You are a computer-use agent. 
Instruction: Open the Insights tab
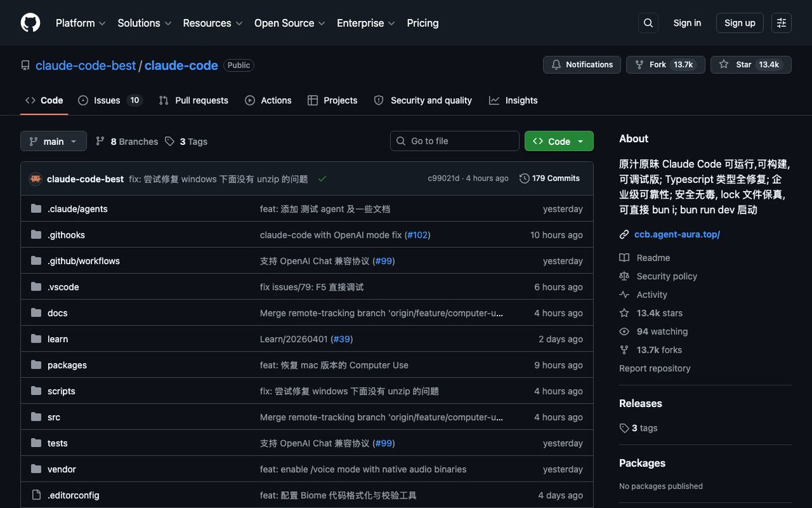coord(513,100)
